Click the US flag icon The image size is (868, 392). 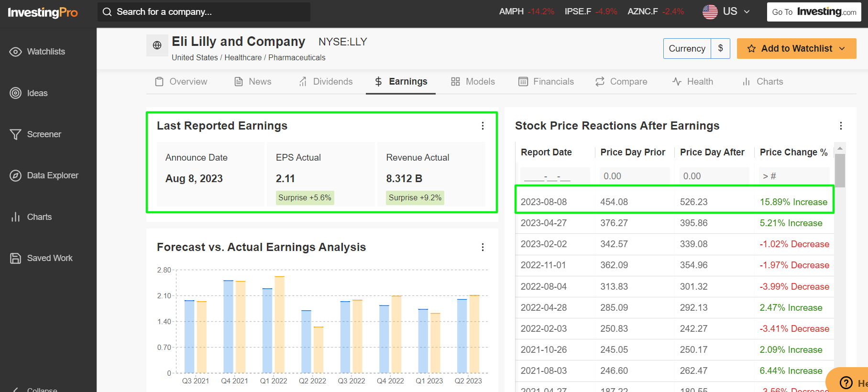(710, 11)
